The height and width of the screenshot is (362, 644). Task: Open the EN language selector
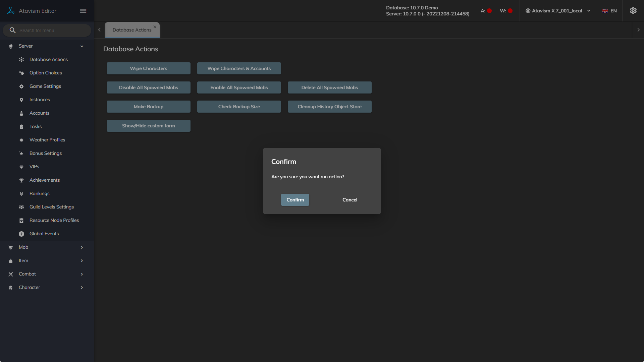pyautogui.click(x=609, y=11)
